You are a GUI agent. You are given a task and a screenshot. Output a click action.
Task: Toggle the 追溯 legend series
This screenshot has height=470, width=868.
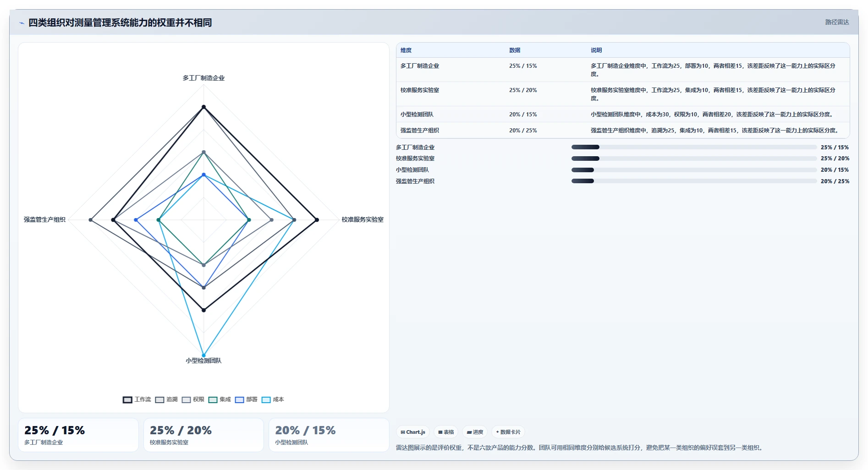(166, 399)
